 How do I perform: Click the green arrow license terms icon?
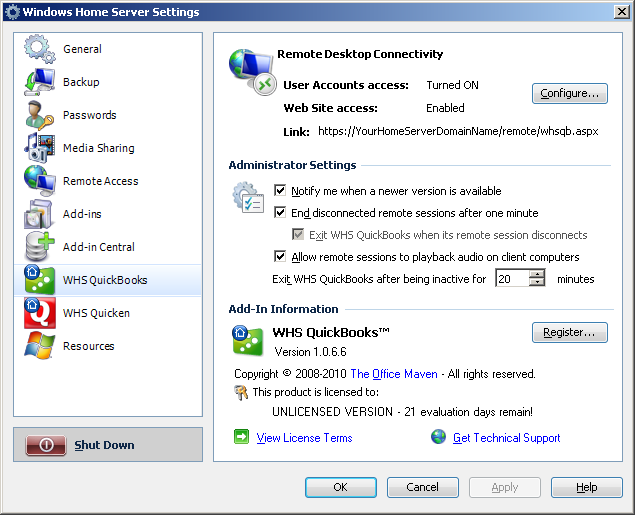click(x=241, y=437)
